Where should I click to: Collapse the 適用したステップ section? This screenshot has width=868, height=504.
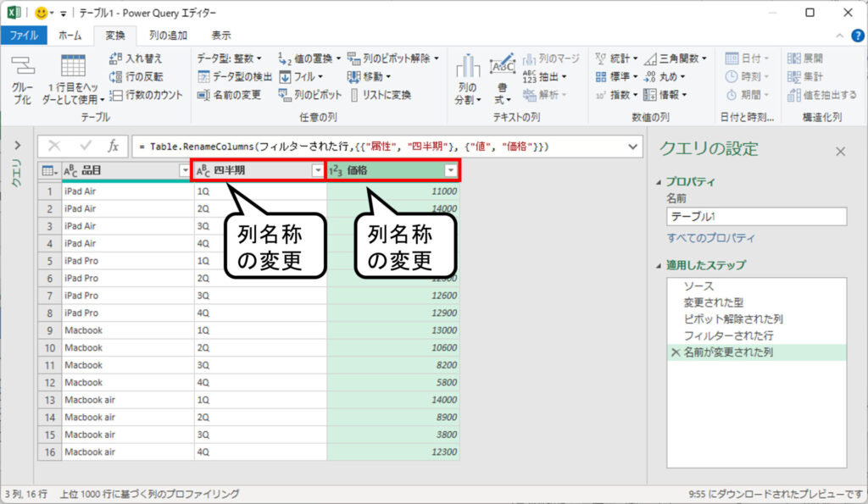pos(658,266)
